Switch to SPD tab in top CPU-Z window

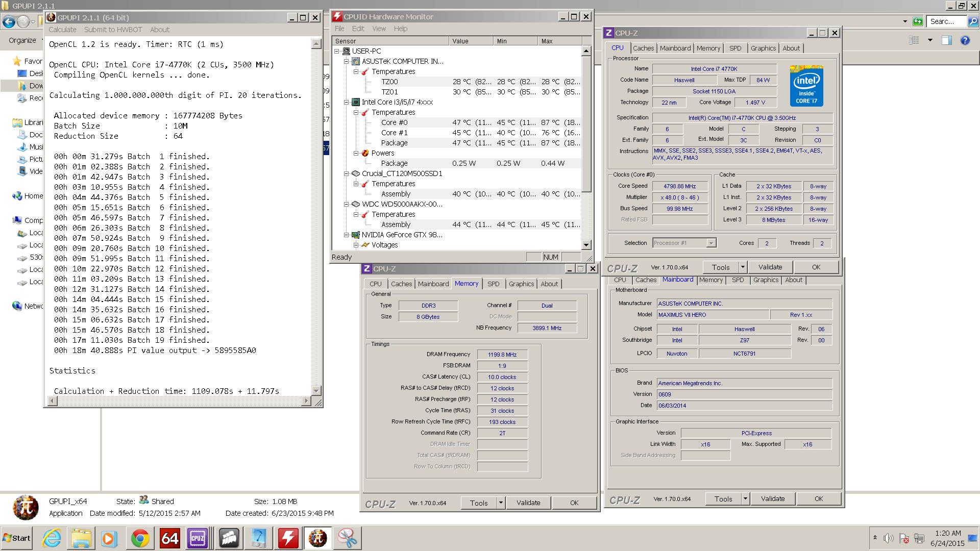click(735, 48)
